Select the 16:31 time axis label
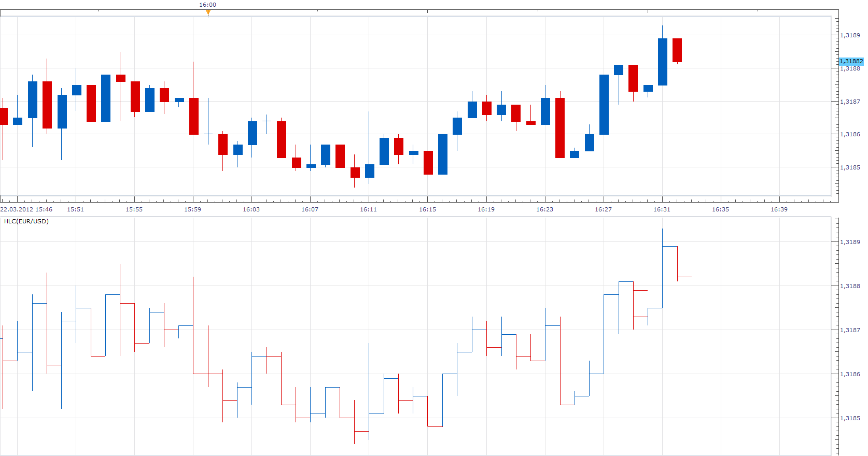 coord(662,209)
